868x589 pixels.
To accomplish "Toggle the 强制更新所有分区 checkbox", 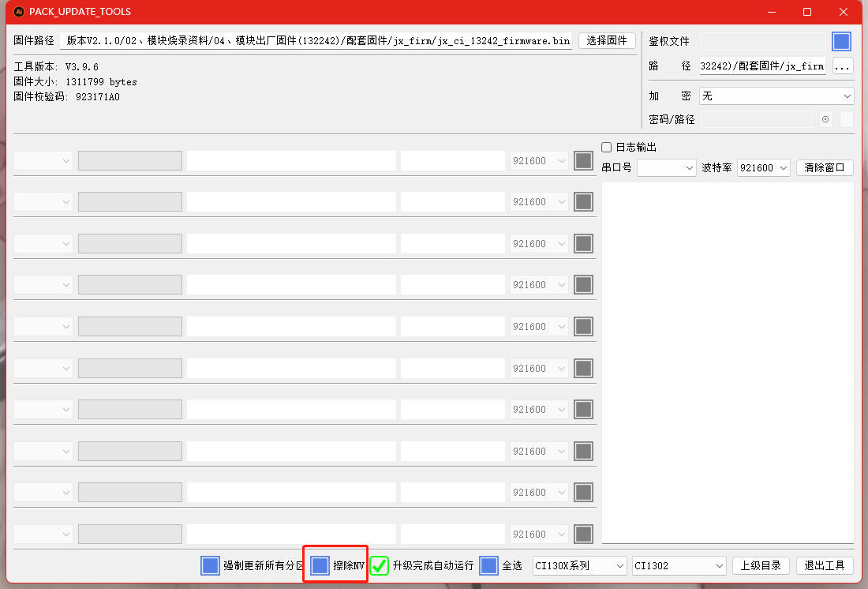I will click(210, 565).
